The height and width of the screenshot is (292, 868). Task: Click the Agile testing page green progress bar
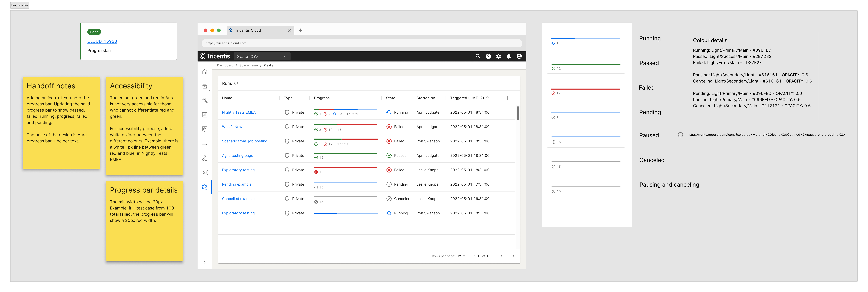tap(345, 153)
